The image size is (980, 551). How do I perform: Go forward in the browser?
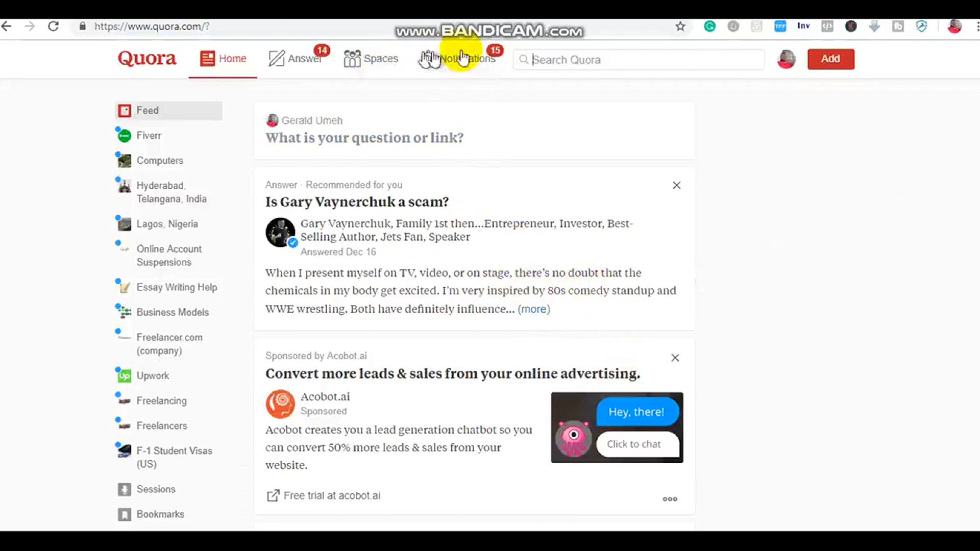[x=30, y=27]
